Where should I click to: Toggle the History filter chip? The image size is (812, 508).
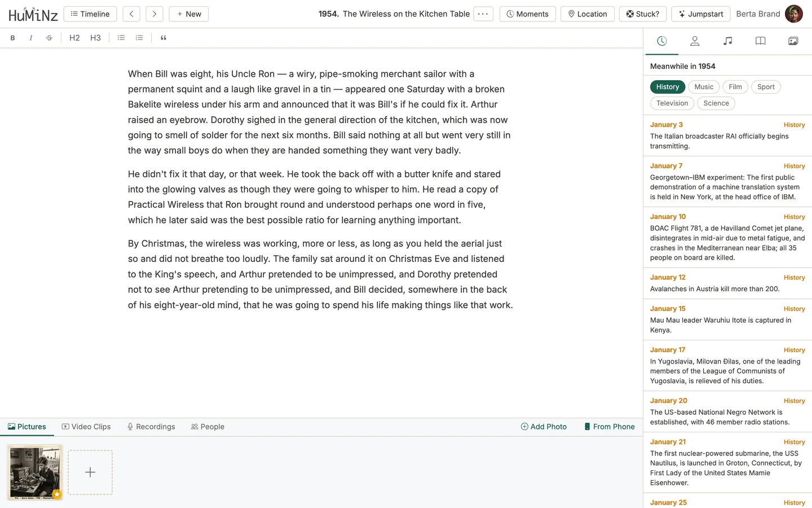click(x=668, y=87)
